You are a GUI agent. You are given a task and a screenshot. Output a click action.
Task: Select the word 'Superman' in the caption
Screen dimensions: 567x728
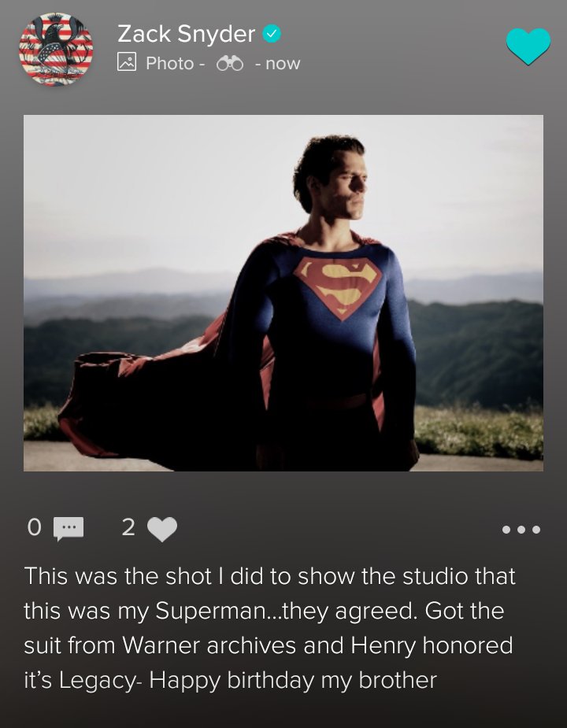coord(209,611)
